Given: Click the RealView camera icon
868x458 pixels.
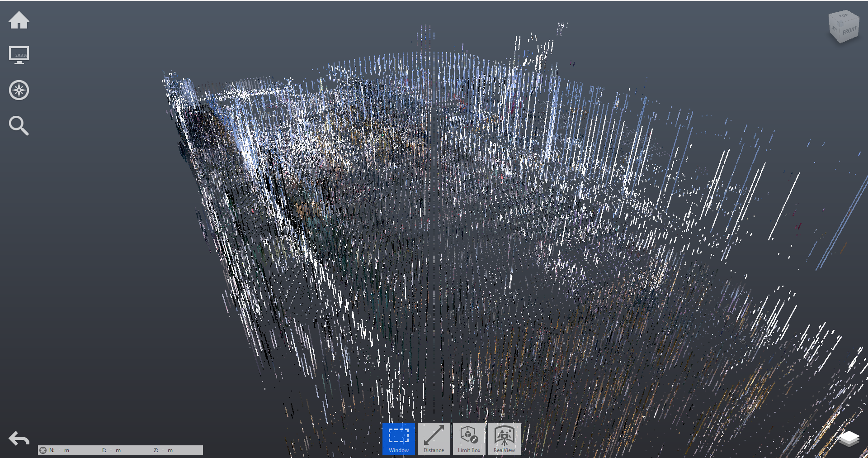Looking at the screenshot, I should coord(504,434).
